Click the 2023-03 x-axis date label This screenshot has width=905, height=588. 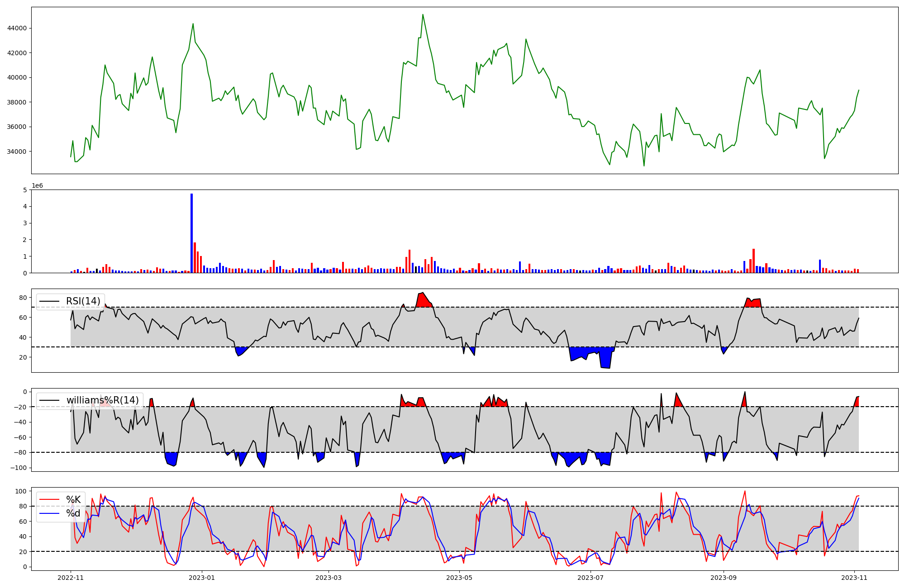328,578
